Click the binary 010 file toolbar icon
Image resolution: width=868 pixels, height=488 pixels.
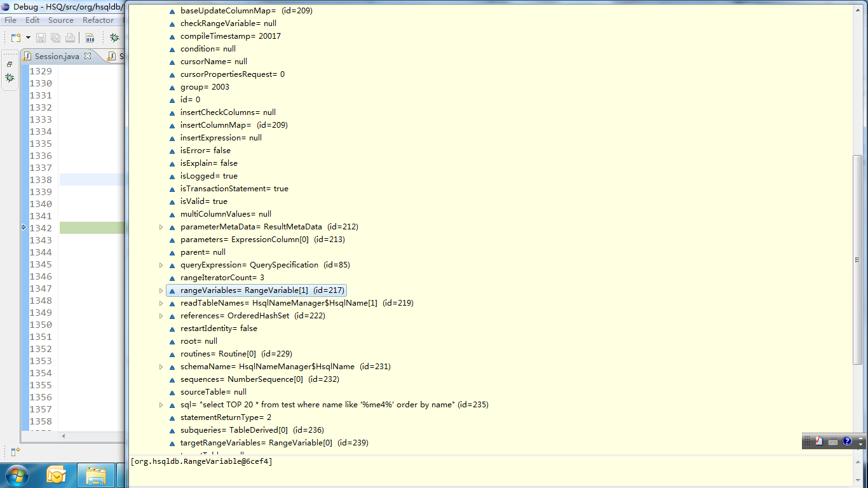pos(90,38)
